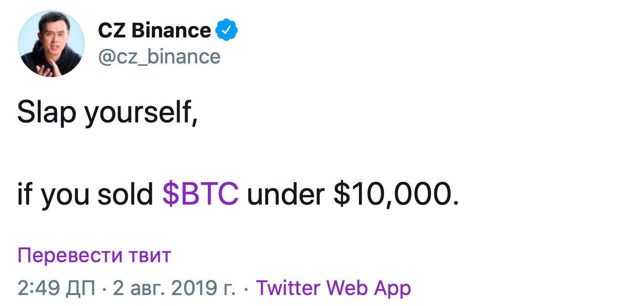Click the word "under" in the tweet
644x306 pixels.
pos(286,195)
